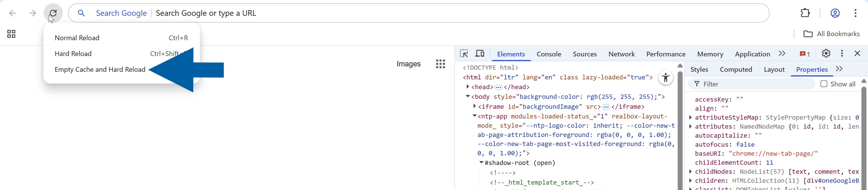The height and width of the screenshot is (190, 868).
Task: Choose Normal Reload from the menu
Action: [77, 38]
